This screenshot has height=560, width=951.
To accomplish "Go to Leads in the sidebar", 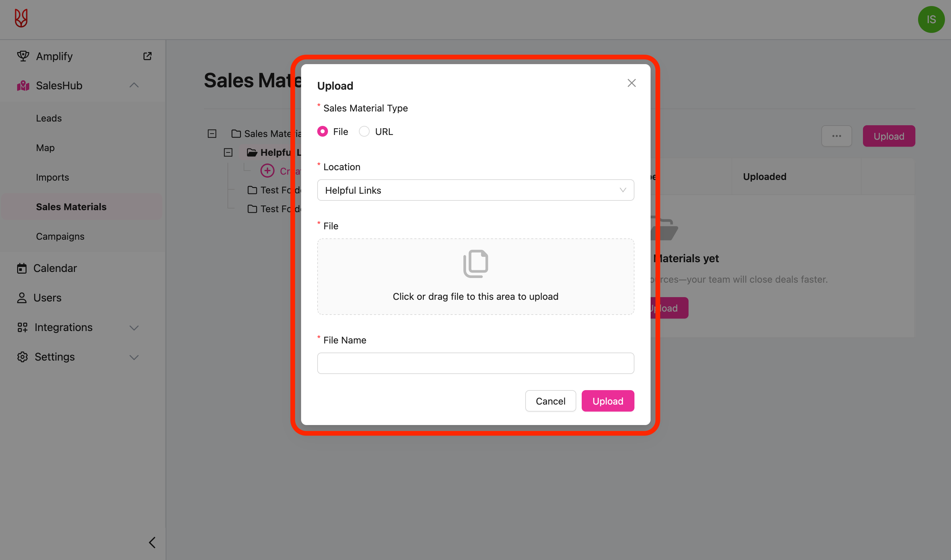I will [49, 118].
